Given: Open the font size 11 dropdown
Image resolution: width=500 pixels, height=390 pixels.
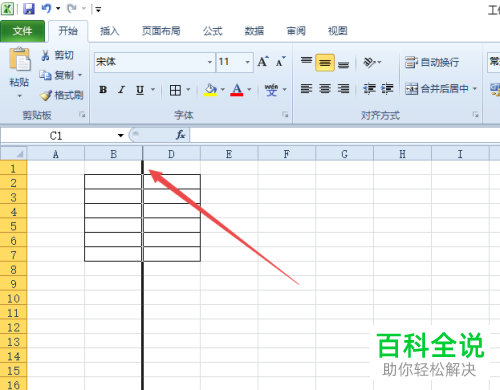Looking at the screenshot, I should (248, 62).
